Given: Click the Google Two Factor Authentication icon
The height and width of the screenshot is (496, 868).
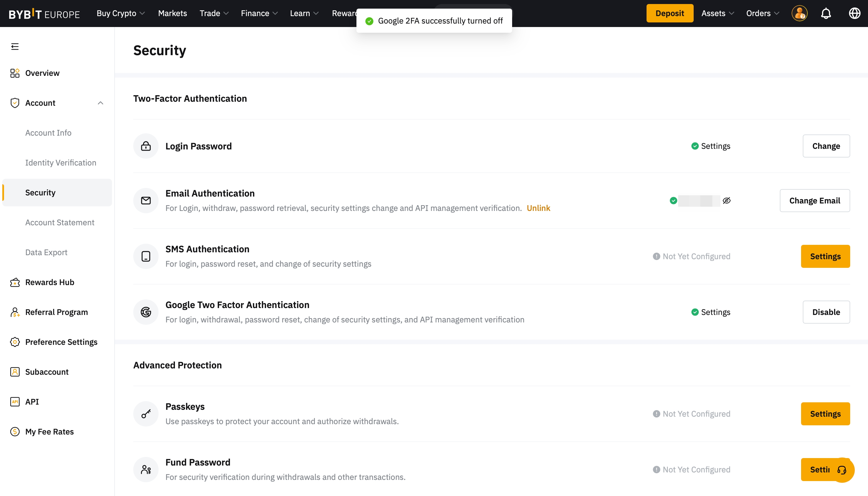Looking at the screenshot, I should tap(146, 312).
